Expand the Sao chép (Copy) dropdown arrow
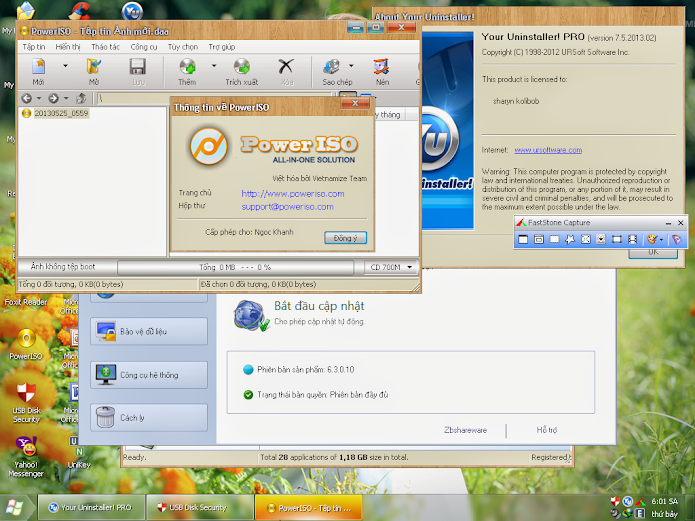Image resolution: width=695 pixels, height=521 pixels. (x=351, y=66)
